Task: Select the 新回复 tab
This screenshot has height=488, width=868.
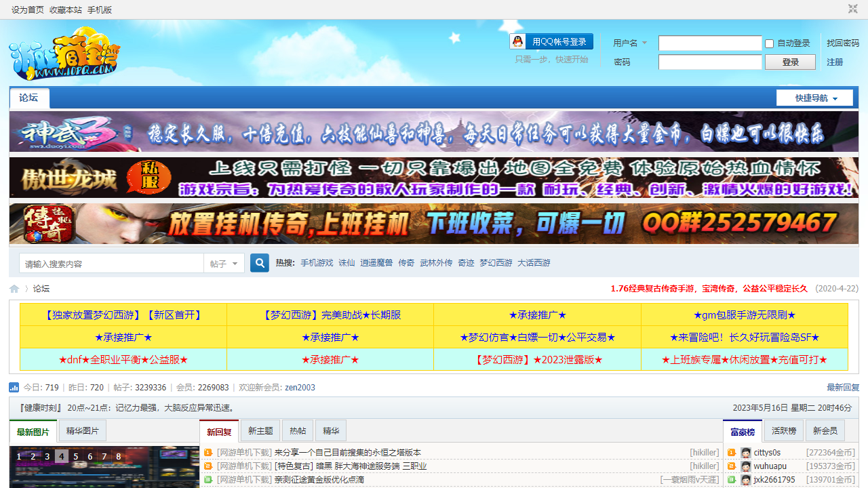Action: point(219,432)
